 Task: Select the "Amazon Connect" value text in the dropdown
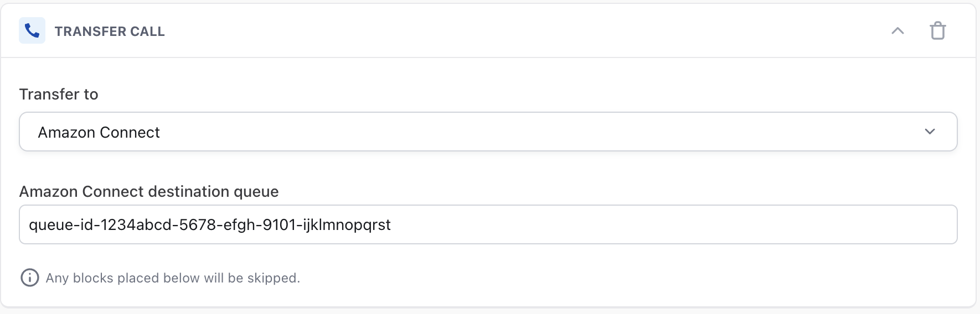99,133
